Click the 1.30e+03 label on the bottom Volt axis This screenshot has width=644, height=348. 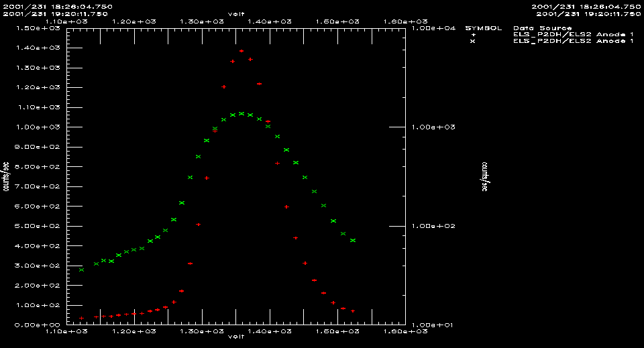[201, 331]
